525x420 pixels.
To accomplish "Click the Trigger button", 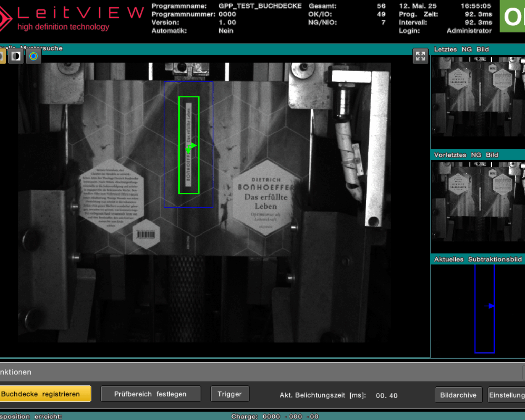I will [x=230, y=394].
